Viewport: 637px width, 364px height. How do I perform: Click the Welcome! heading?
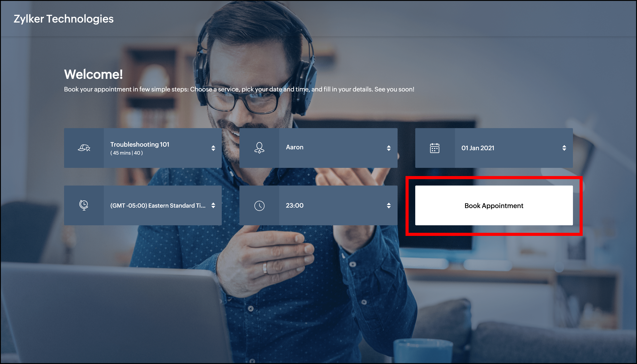point(93,74)
